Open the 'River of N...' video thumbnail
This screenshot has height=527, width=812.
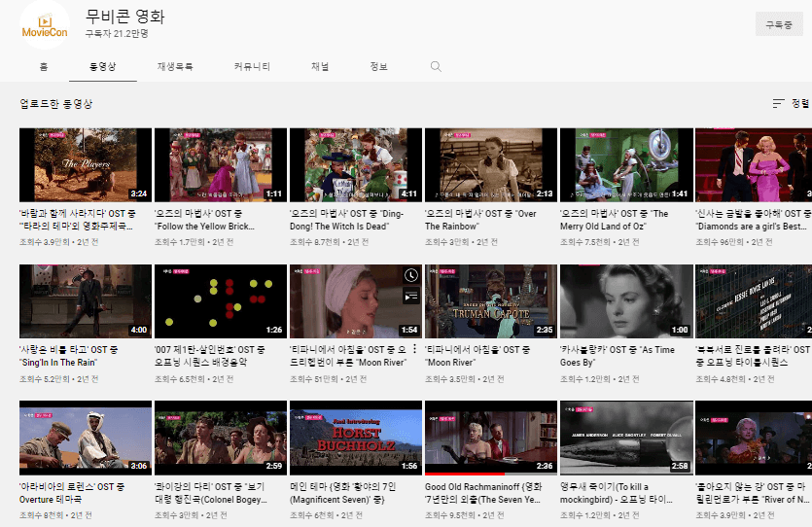click(754, 438)
